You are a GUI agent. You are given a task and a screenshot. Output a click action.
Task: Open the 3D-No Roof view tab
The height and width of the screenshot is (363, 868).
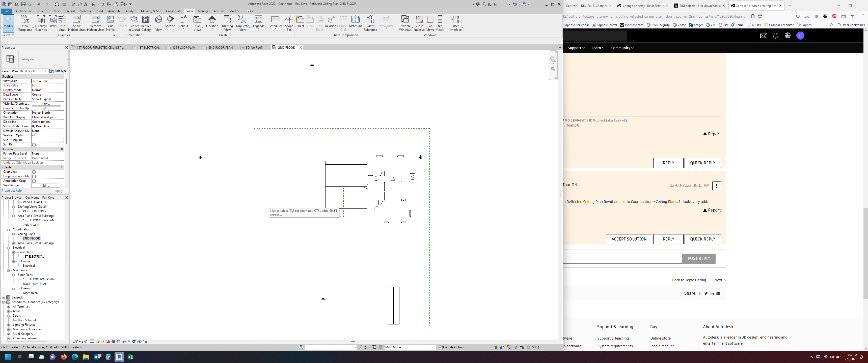[253, 47]
